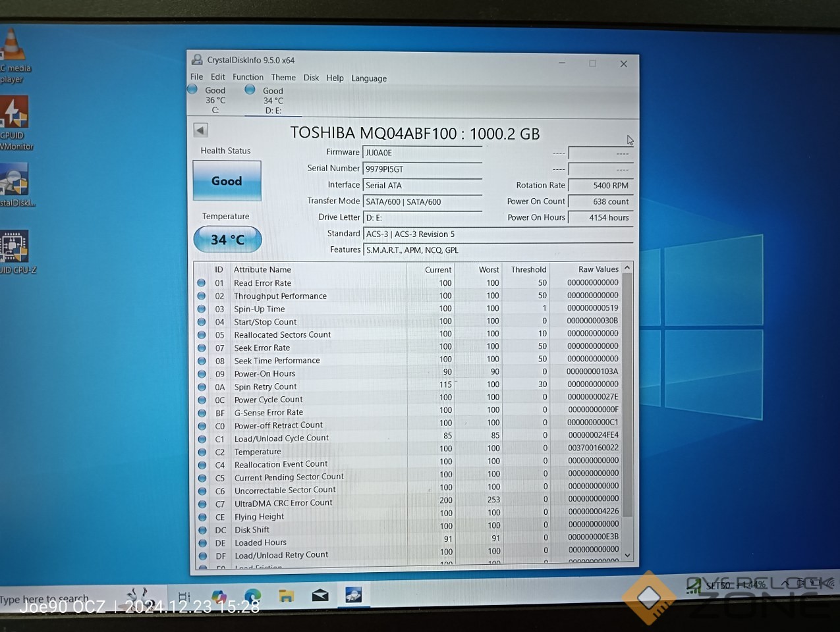Open the Help menu
840x632 pixels.
tap(335, 78)
